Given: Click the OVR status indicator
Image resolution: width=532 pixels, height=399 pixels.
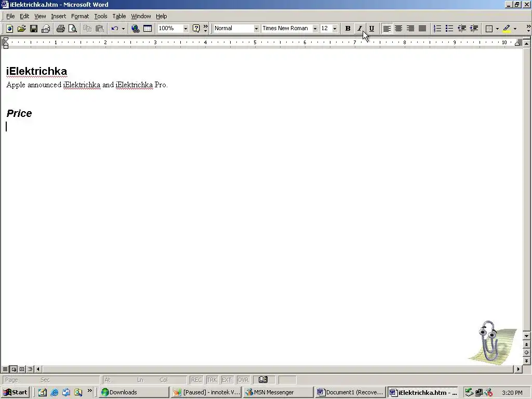Looking at the screenshot, I should pos(243,380).
